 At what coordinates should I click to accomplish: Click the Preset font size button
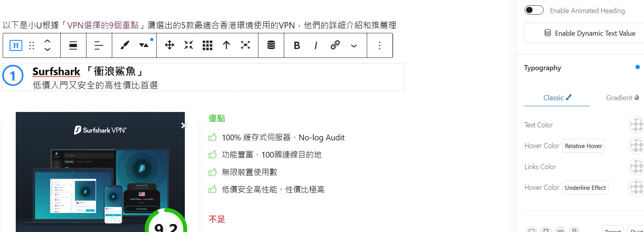pos(613,230)
